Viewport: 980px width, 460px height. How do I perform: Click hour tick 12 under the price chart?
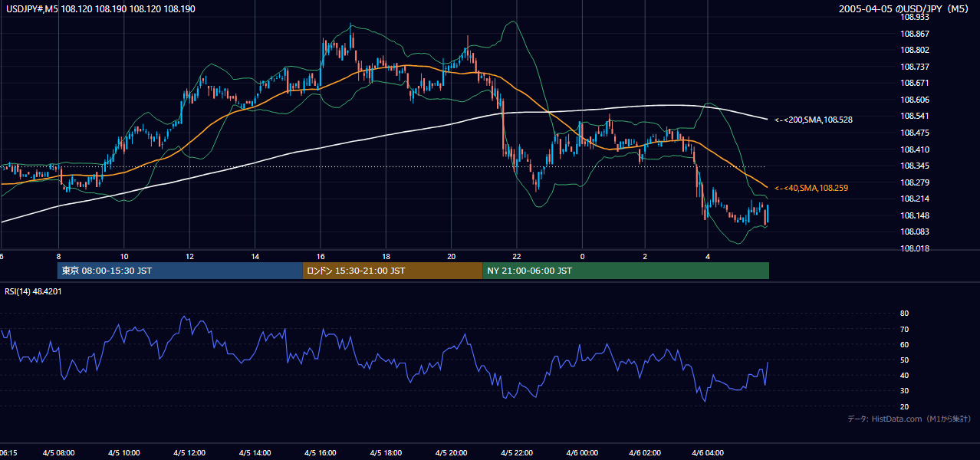click(189, 256)
